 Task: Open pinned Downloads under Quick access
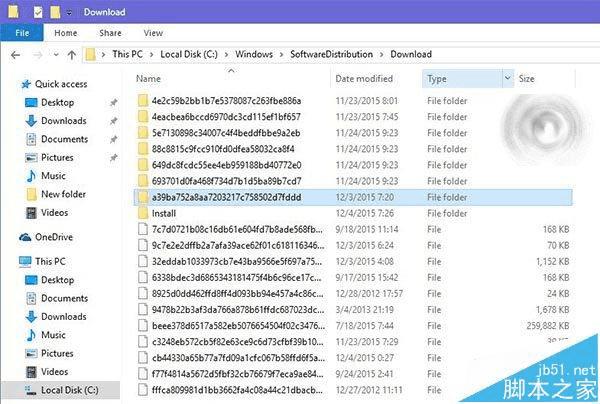(64, 121)
